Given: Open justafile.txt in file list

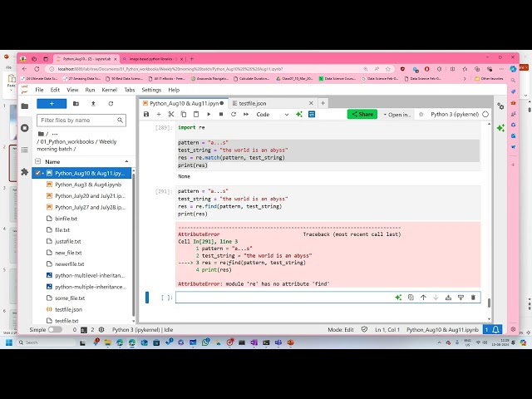Looking at the screenshot, I should click(68, 241).
